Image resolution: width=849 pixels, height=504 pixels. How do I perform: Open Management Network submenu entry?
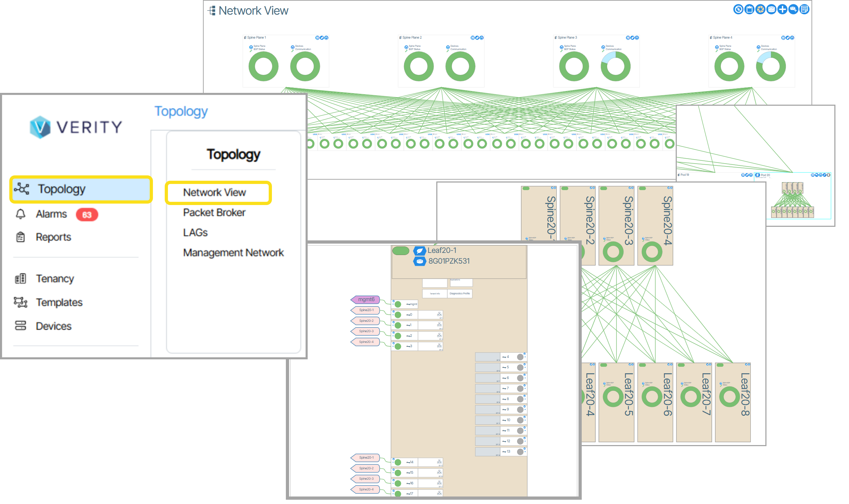233,253
